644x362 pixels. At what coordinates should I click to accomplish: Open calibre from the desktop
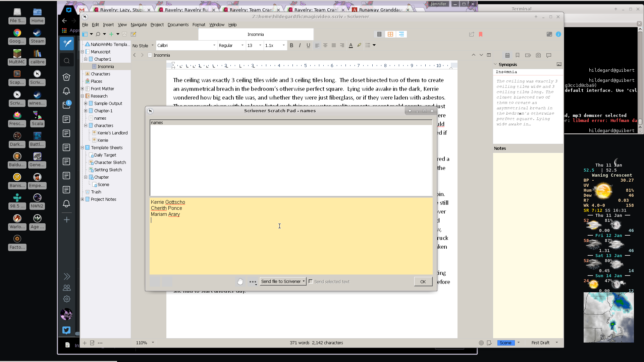coord(37,57)
